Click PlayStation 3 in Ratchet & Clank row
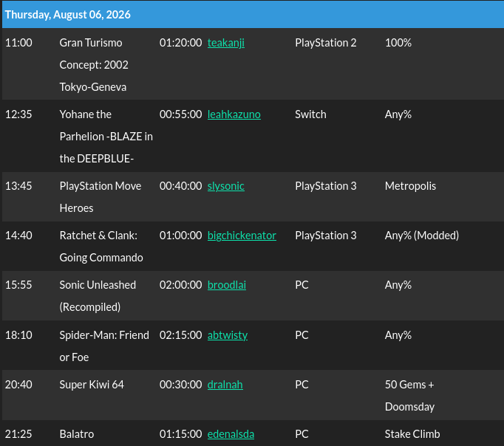This screenshot has height=446, width=504. point(326,236)
